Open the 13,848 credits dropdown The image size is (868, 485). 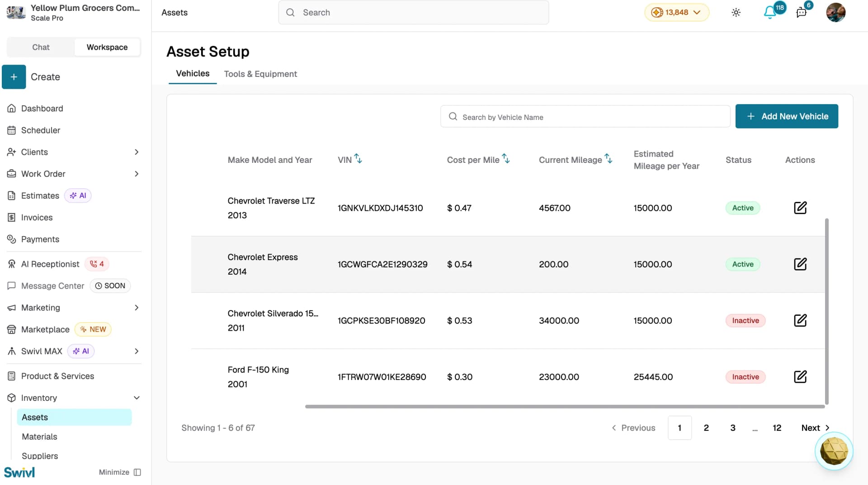(677, 13)
